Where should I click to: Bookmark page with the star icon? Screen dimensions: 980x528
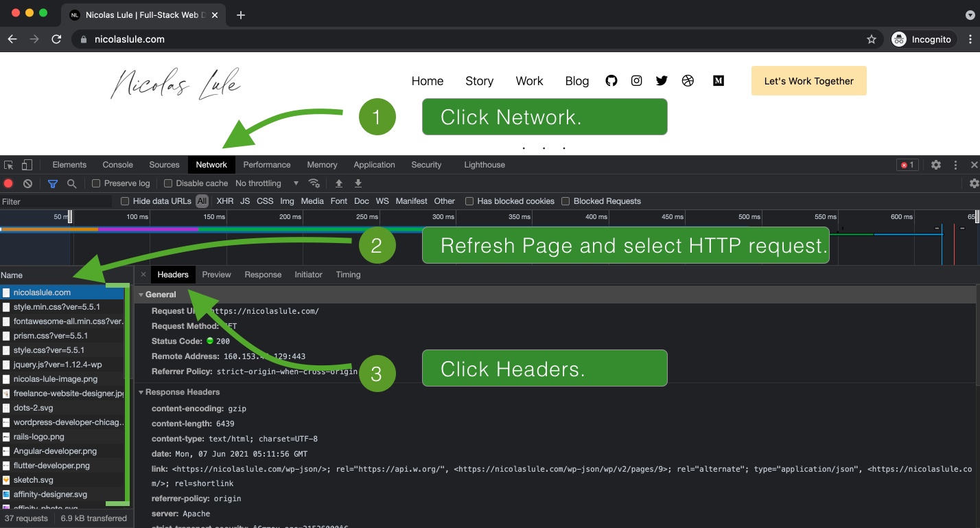[x=872, y=39]
